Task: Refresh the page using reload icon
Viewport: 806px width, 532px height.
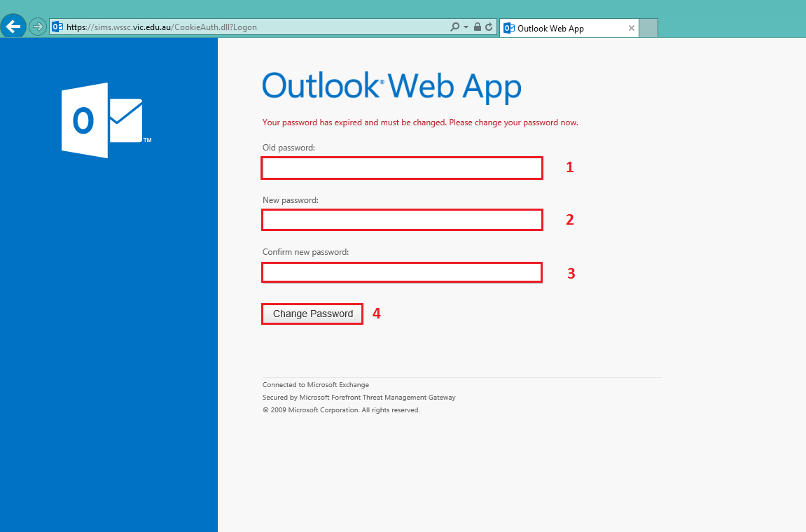Action: point(489,27)
